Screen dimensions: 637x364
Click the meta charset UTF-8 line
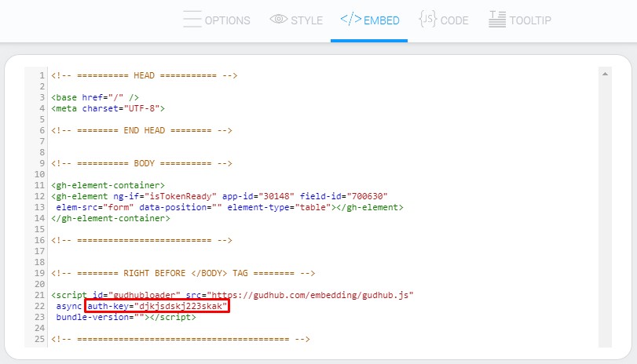108,108
